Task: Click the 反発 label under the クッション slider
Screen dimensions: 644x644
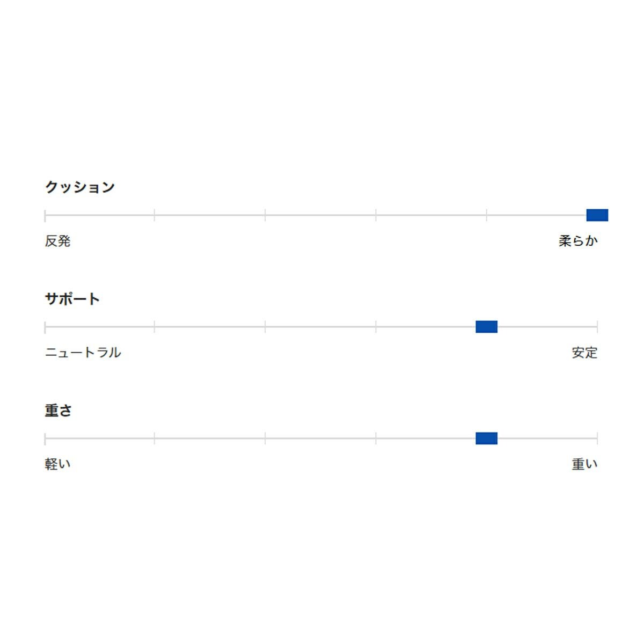Action: tap(58, 241)
